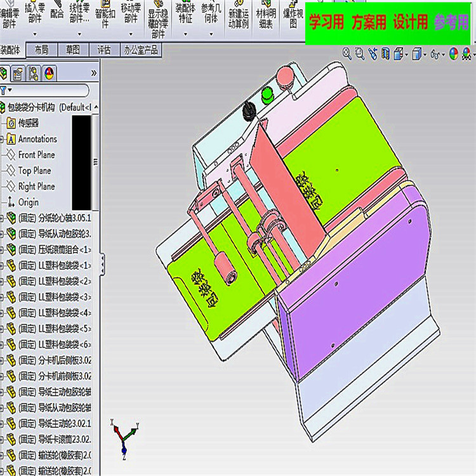This screenshot has width=476, height=476.
Task: Switch to the 评估 tab
Action: click(104, 50)
